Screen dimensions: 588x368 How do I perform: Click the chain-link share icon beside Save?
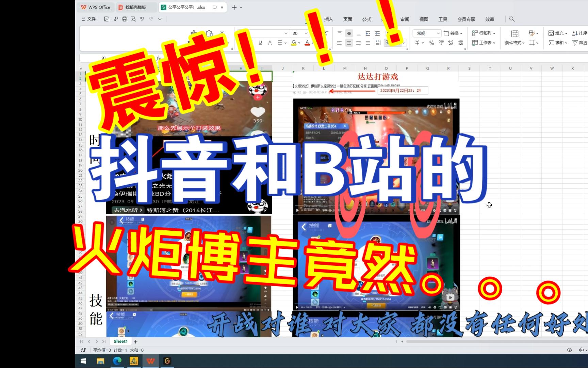[116, 19]
